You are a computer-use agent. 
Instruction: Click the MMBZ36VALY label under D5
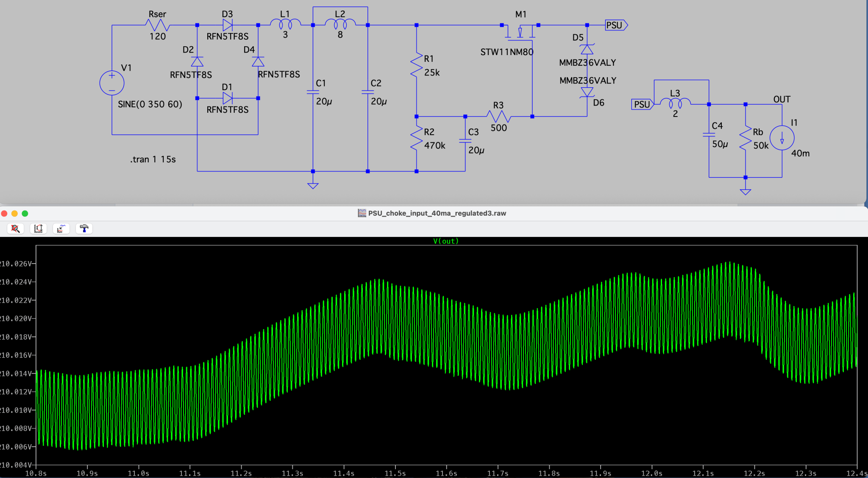(x=587, y=63)
